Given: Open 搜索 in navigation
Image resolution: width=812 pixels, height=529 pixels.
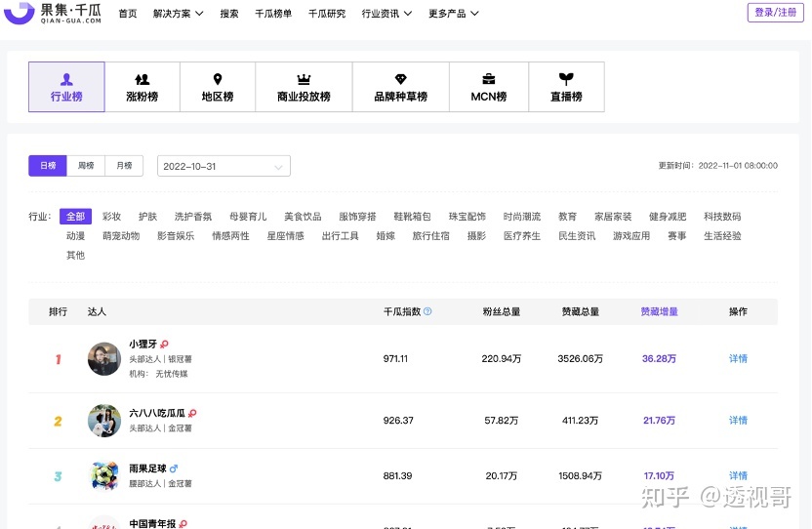Looking at the screenshot, I should pyautogui.click(x=229, y=14).
